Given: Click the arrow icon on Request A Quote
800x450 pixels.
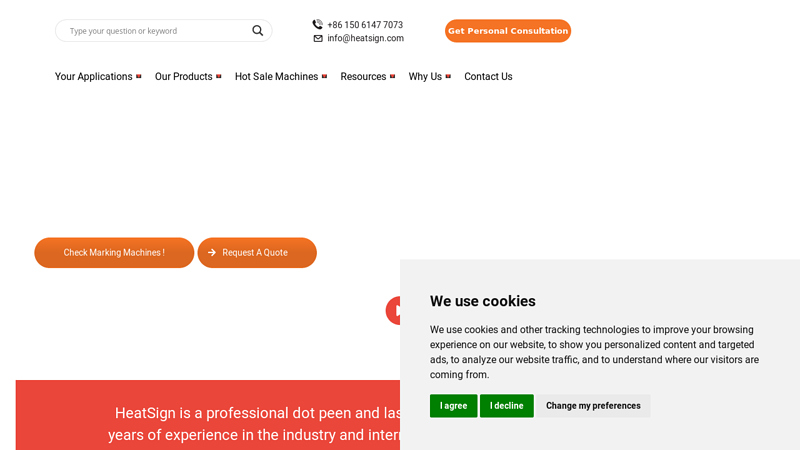Looking at the screenshot, I should click(212, 253).
